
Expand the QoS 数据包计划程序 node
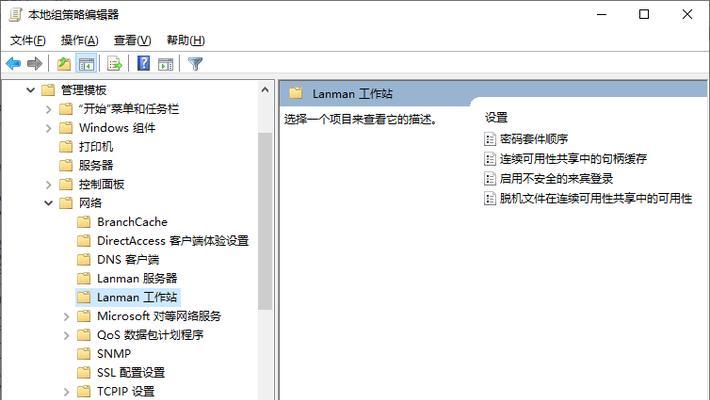(x=67, y=335)
